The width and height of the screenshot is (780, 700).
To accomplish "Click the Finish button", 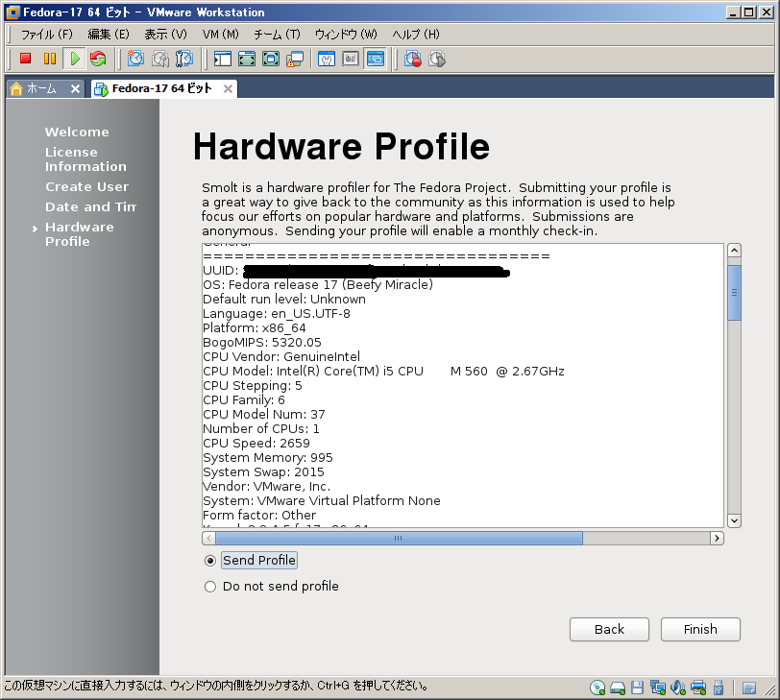I will point(700,630).
